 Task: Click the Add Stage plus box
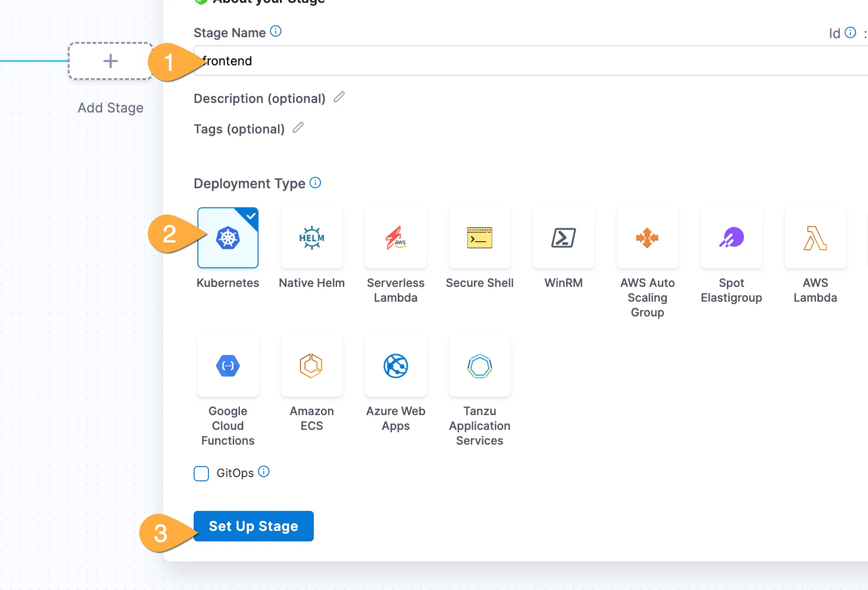pos(111,61)
